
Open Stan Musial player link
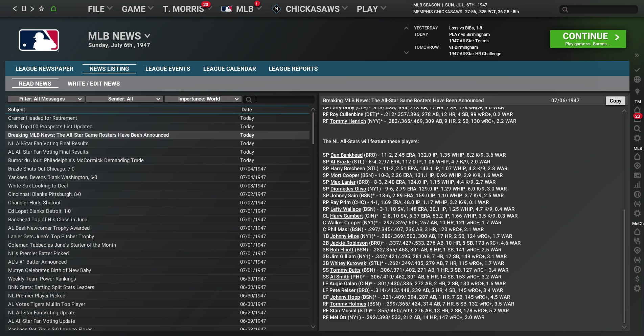tap(343, 311)
